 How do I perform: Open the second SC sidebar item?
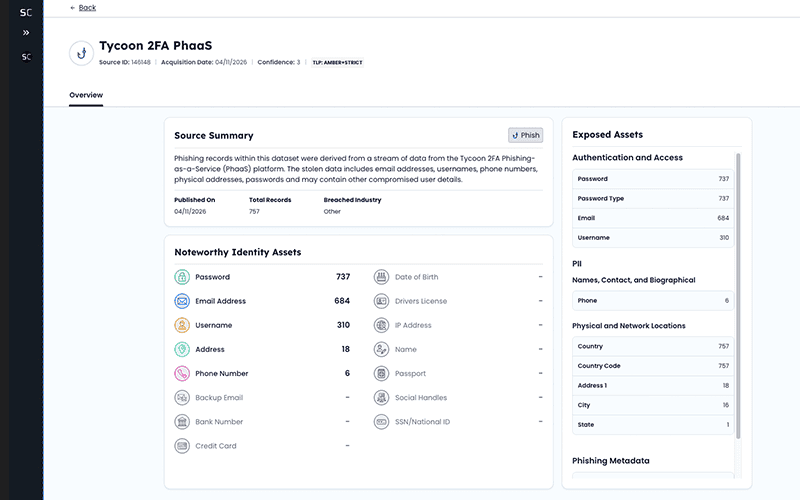(x=26, y=57)
